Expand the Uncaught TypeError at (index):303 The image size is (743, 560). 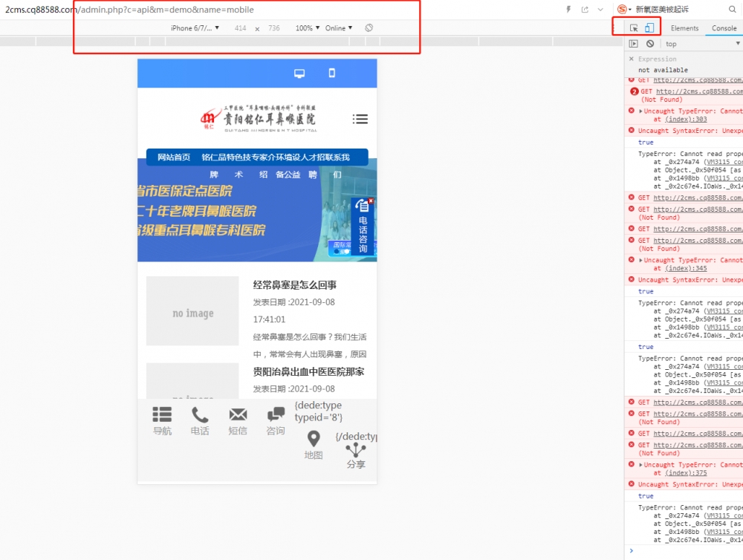coord(640,111)
